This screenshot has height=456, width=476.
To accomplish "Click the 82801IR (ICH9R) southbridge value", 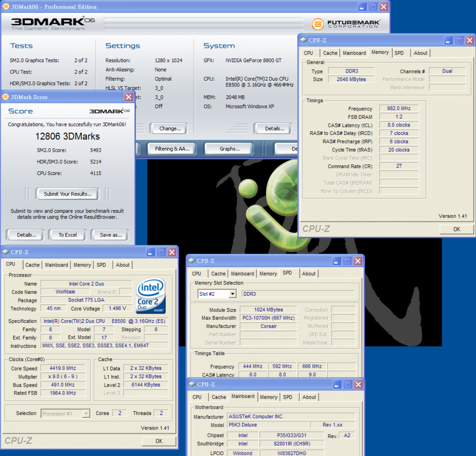I will [x=292, y=444].
